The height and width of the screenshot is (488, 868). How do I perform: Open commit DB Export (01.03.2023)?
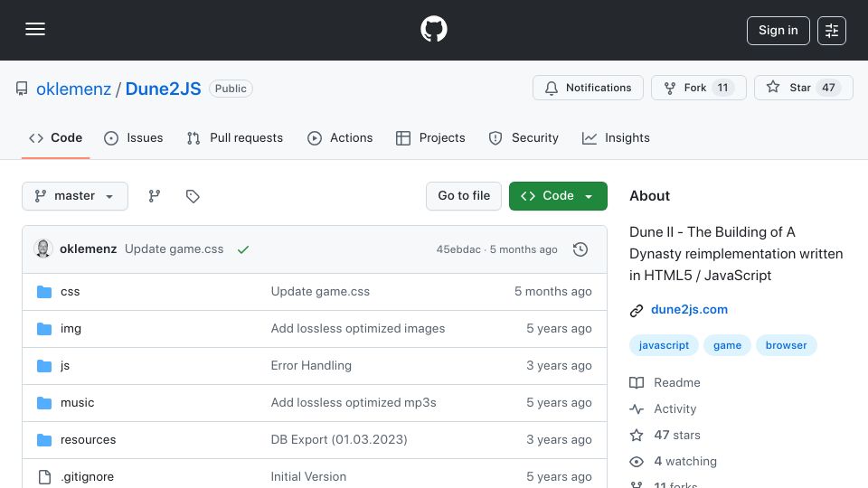pos(339,440)
